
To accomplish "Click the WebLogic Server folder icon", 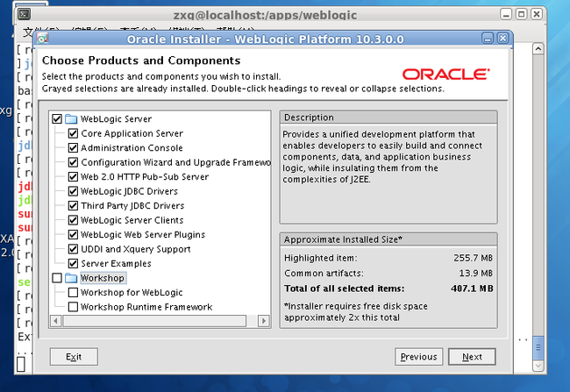I will (x=71, y=119).
